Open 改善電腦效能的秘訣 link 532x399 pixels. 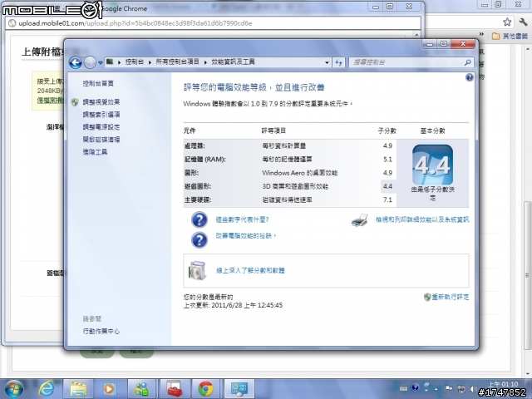(x=246, y=235)
